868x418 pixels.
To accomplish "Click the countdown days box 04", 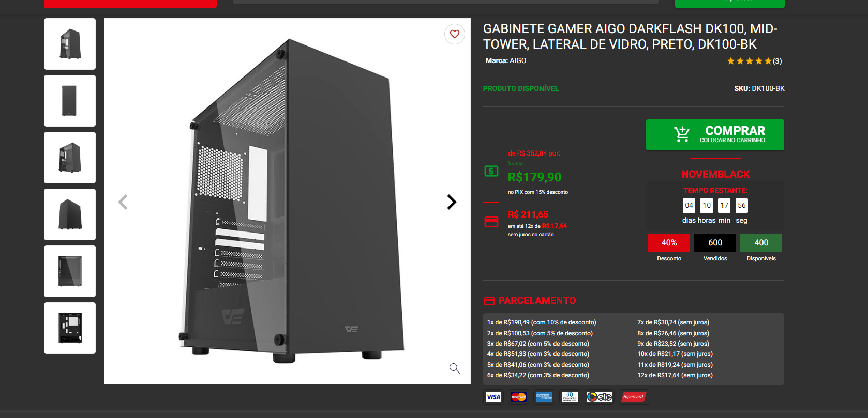I will click(689, 206).
